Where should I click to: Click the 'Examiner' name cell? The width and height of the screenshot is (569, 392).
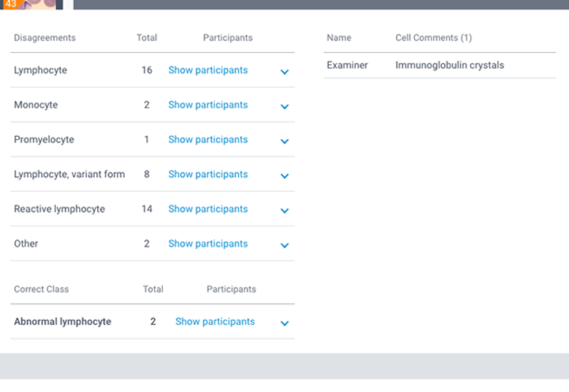point(347,66)
